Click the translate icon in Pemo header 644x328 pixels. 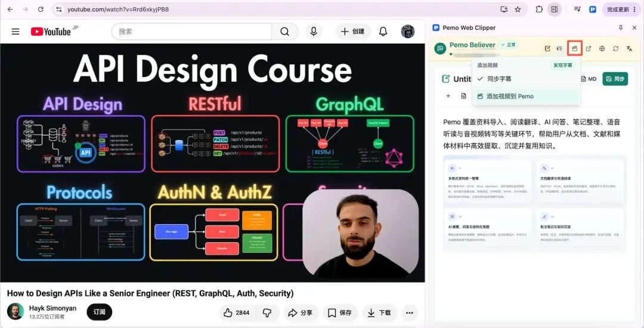[x=629, y=48]
